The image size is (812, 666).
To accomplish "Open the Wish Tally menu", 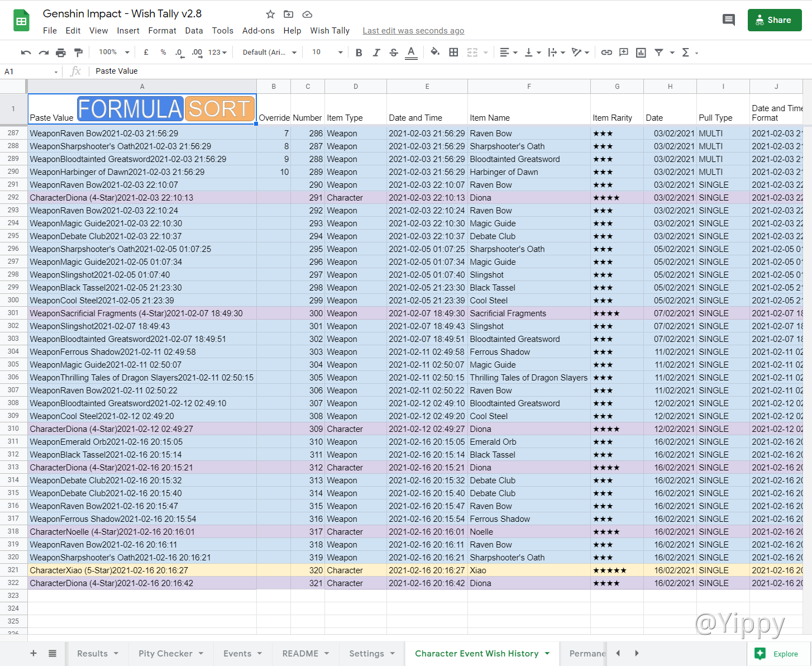I will pos(330,31).
